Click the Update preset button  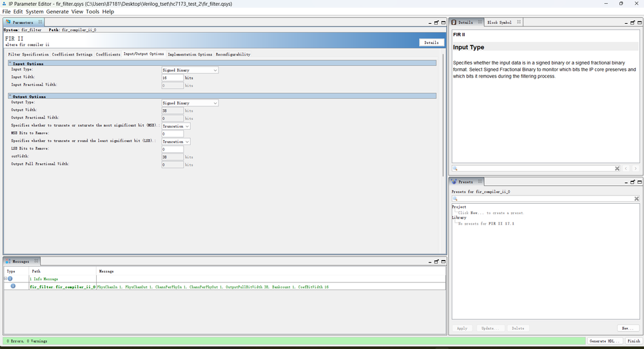click(x=490, y=328)
